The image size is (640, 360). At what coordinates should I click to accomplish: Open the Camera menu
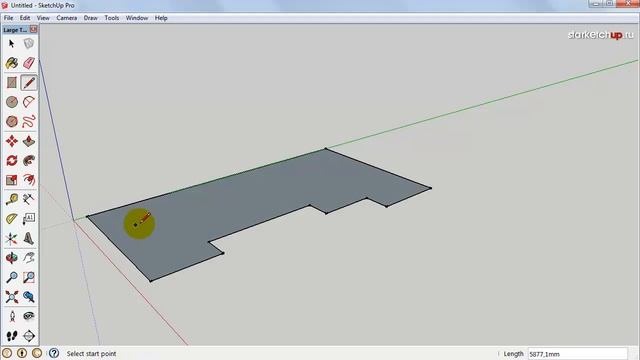67,18
